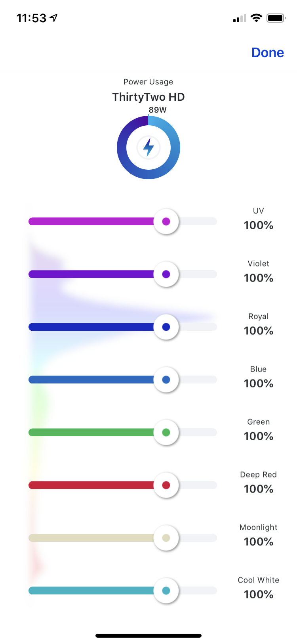This screenshot has height=644, width=297.
Task: Click the ThirtyTwo HD device title
Action: coord(148,97)
